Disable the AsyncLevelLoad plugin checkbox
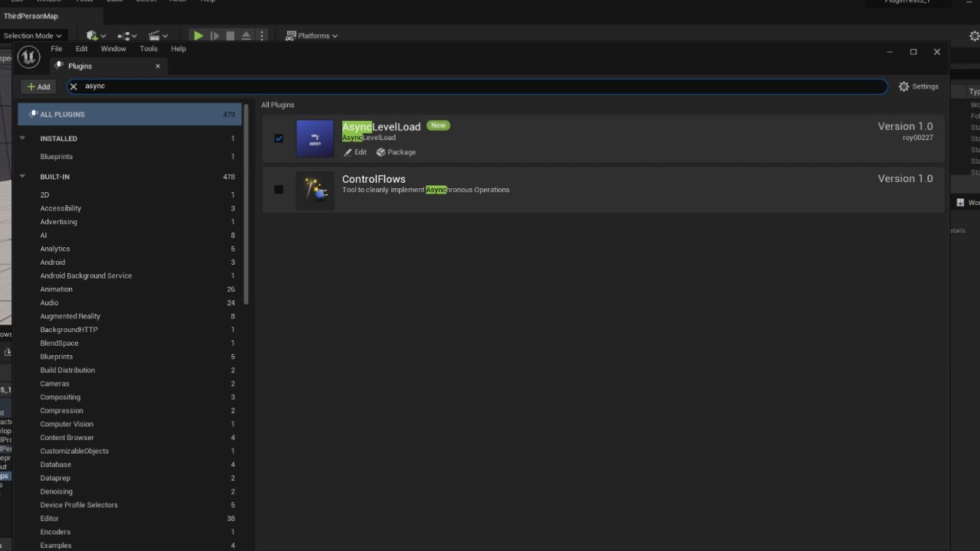 (x=279, y=139)
